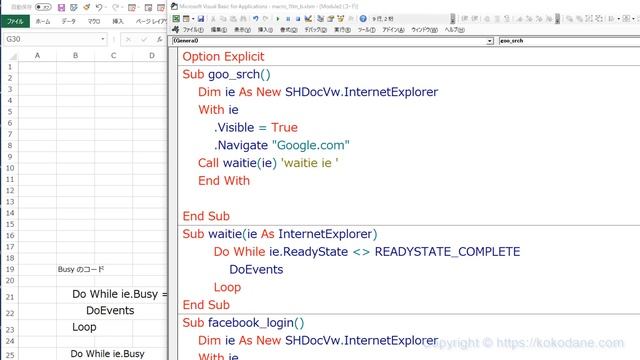This screenshot has height=360, width=640.
Task: Click the "Sub facebook_login()" code line
Action: pyautogui.click(x=243, y=323)
